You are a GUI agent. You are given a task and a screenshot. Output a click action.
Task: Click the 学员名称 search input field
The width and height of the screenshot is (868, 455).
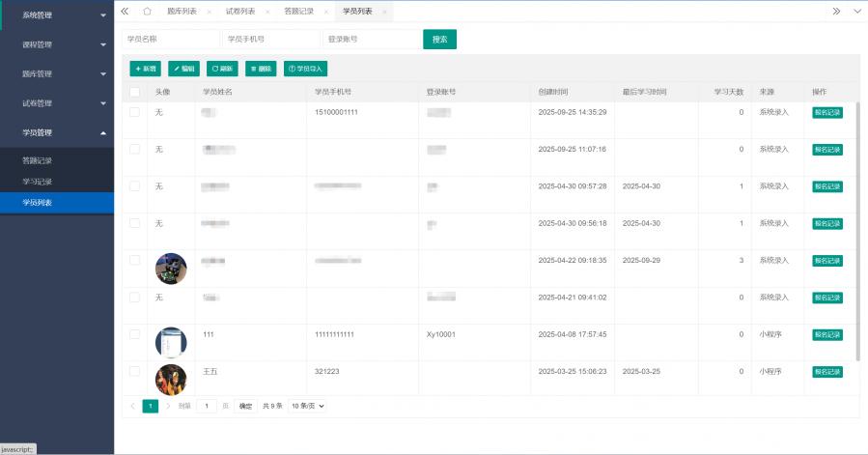170,40
